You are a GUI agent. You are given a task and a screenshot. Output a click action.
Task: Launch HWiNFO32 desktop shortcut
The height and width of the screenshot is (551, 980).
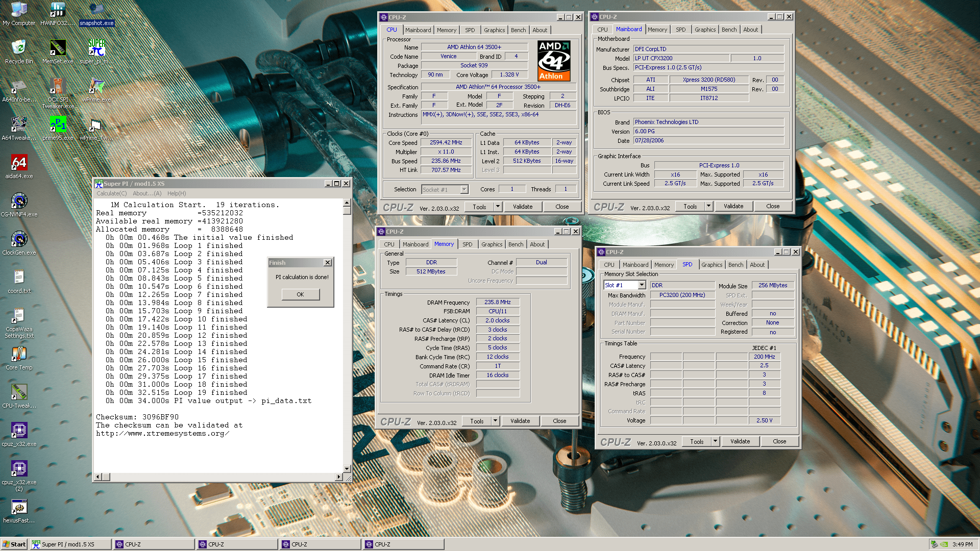58,13
